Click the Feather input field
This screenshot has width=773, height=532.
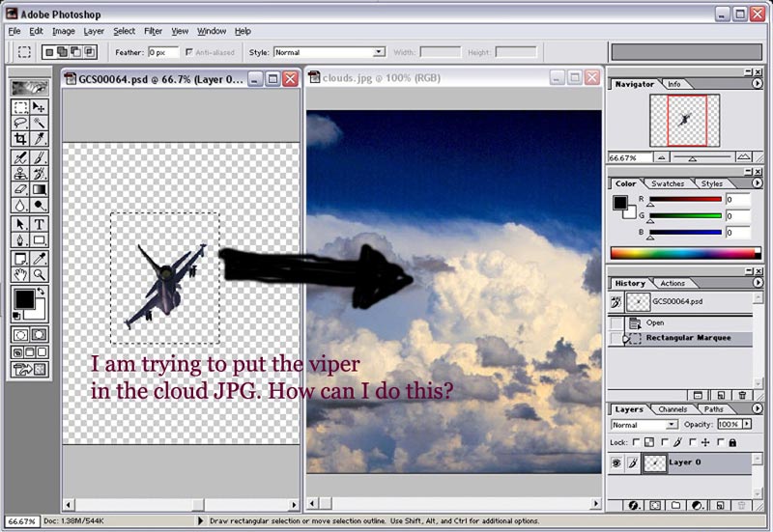point(161,52)
